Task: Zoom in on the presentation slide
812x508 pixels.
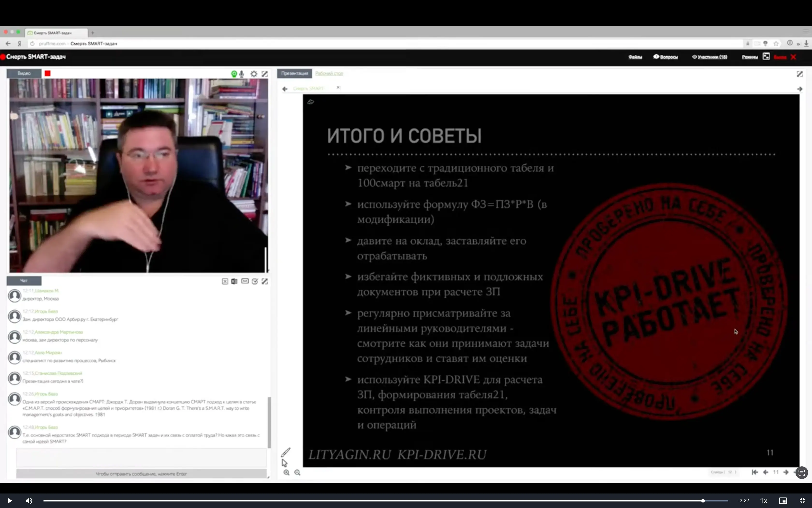Action: (x=286, y=472)
